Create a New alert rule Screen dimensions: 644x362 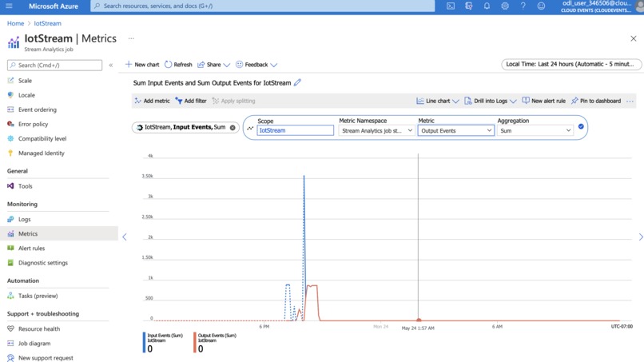[x=544, y=101]
